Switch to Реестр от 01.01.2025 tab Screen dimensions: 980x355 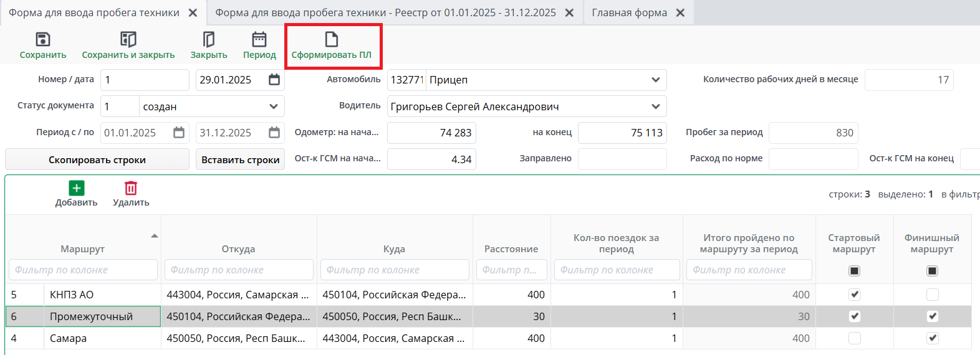coord(385,12)
